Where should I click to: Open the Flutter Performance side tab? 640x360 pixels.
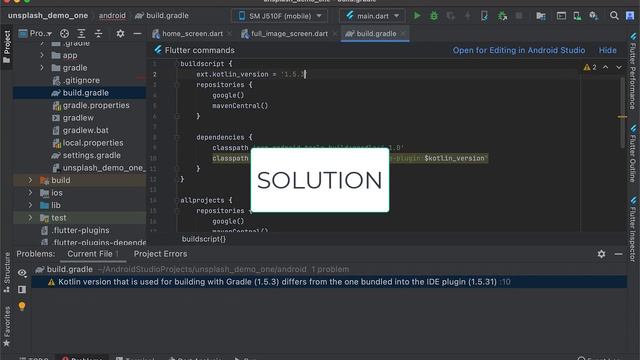tap(633, 71)
